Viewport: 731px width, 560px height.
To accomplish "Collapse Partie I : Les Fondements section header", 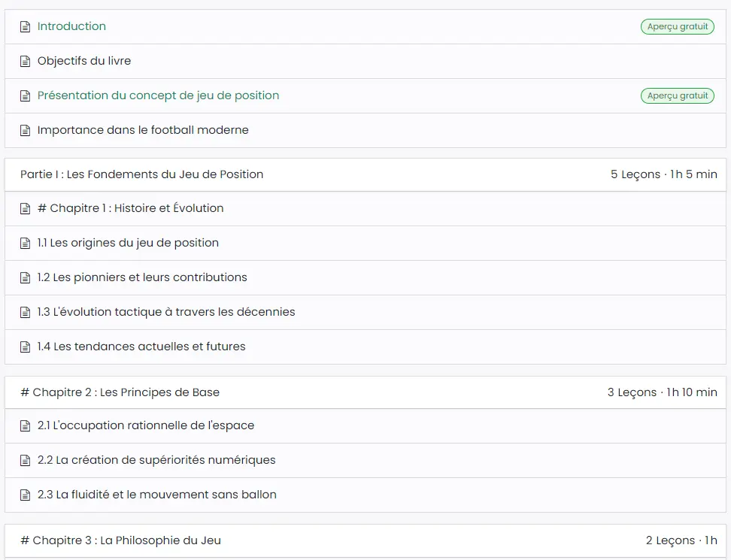I will (365, 174).
